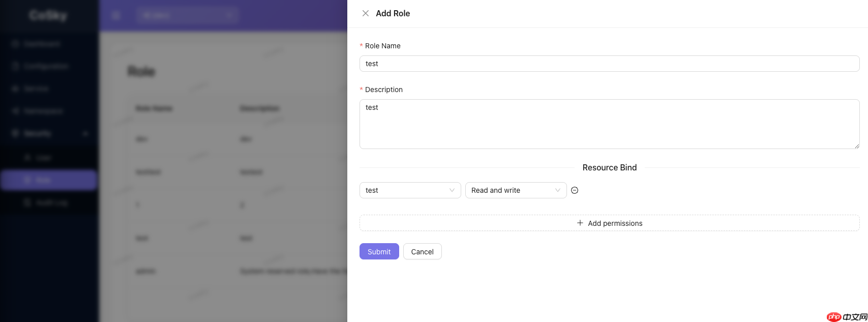Click the Resource Bind divider heading
Image resolution: width=868 pixels, height=322 pixels.
click(609, 167)
